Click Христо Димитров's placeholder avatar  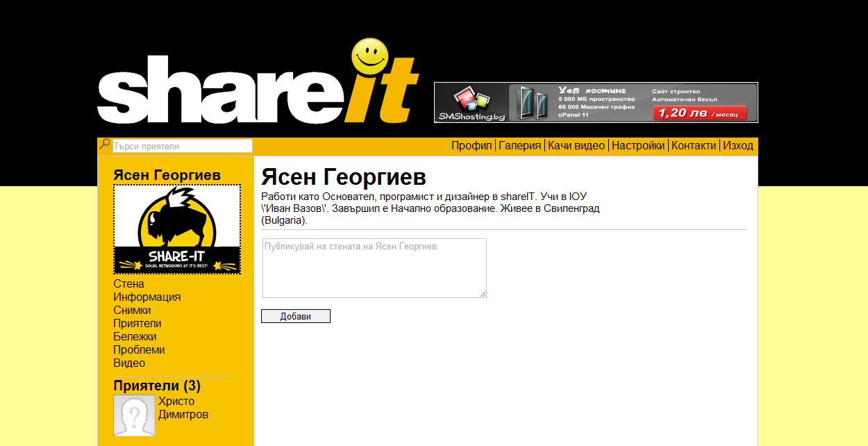point(134,415)
